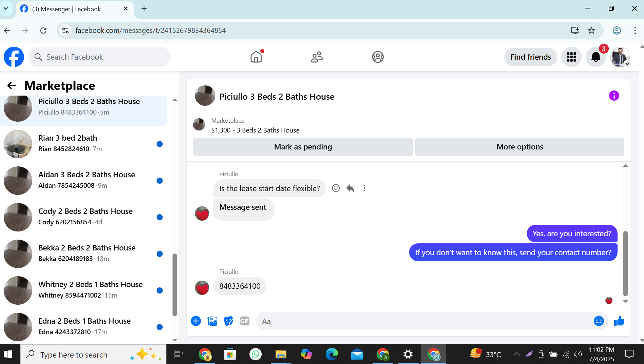Choose a sticker in the composer
The image size is (644, 364).
click(x=228, y=321)
